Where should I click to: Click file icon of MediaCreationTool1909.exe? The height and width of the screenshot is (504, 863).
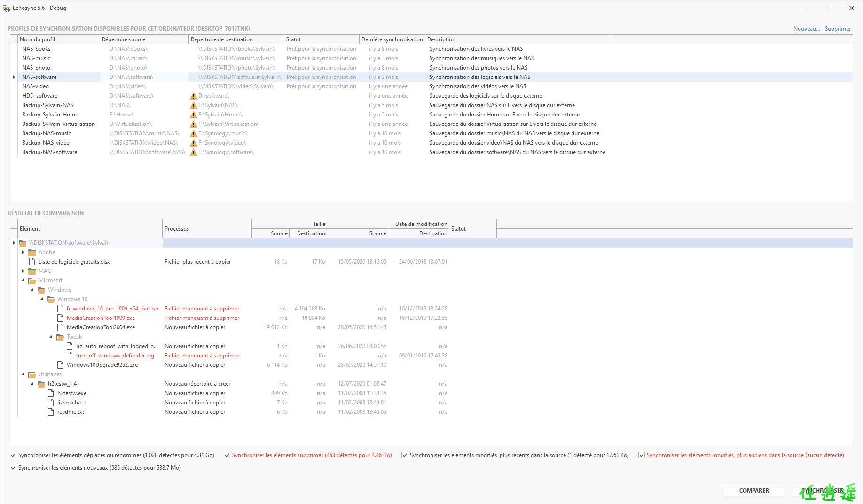[x=60, y=318]
